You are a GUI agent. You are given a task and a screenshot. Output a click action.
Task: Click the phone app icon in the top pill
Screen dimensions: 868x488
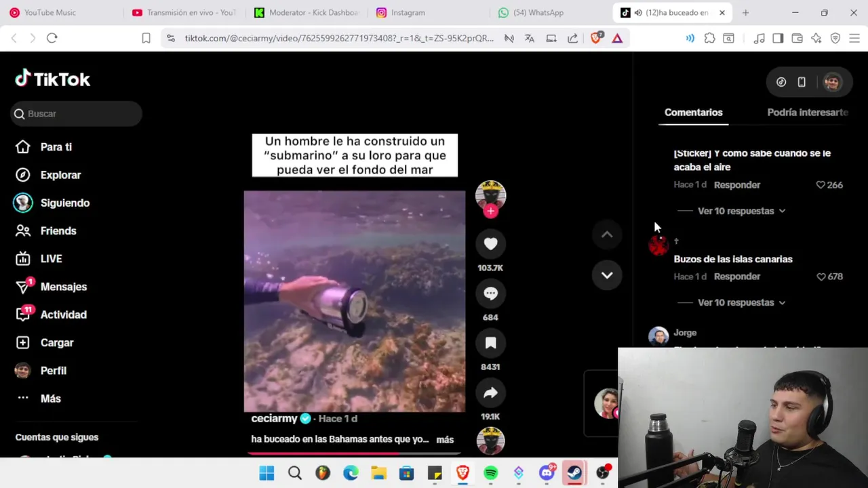(x=802, y=82)
